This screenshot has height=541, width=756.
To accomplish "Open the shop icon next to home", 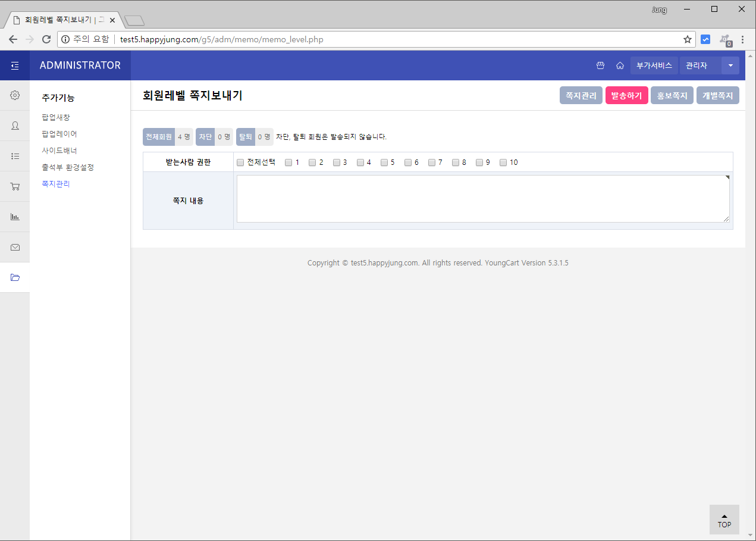I will tap(600, 65).
